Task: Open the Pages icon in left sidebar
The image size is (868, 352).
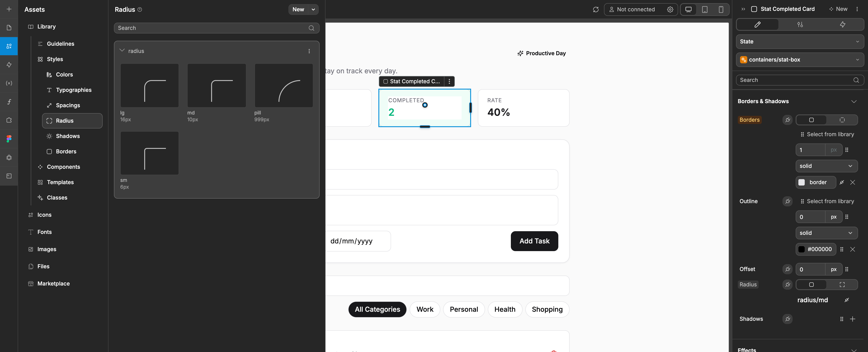Action: click(9, 28)
